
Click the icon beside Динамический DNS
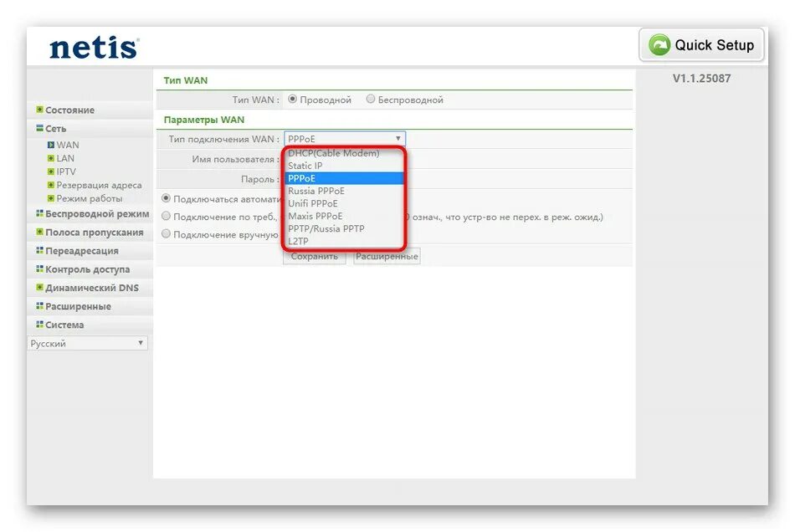click(39, 287)
